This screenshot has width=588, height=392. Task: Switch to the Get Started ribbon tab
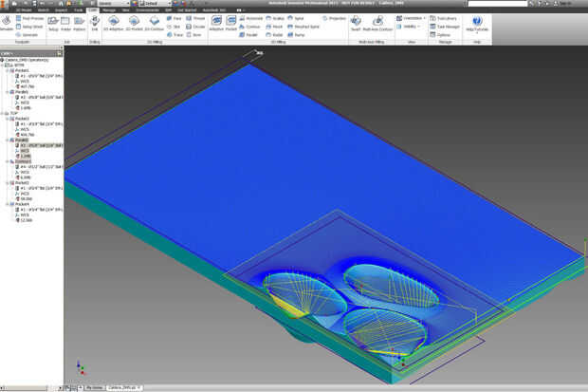(187, 10)
